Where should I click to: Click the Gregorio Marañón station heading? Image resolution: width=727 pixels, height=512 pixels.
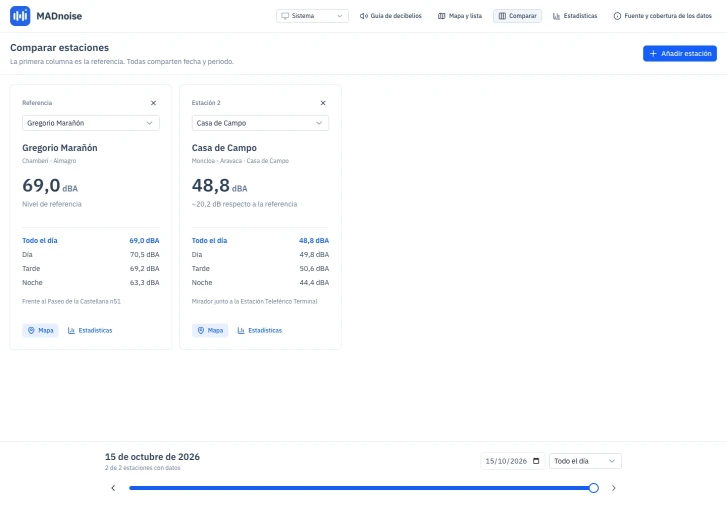point(60,148)
